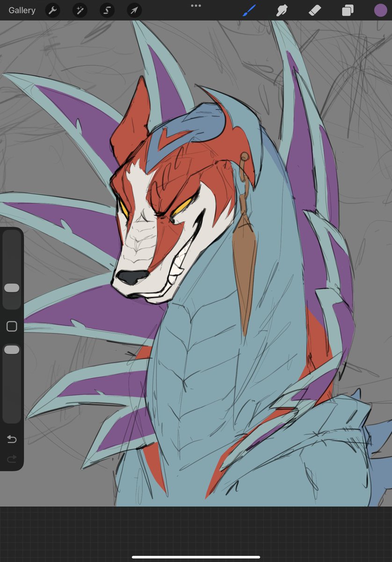Click the brush opacity slider handle
This screenshot has height=562, width=392.
pos(12,350)
